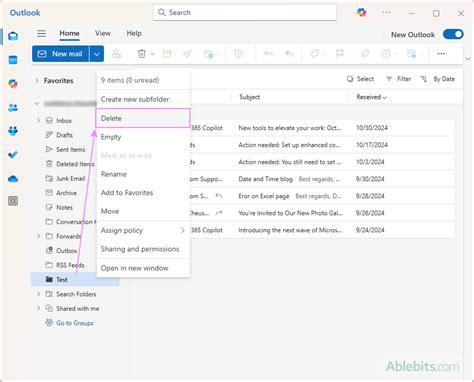The width and height of the screenshot is (474, 382).
Task: Click the Select checkbox option above list
Action: [x=360, y=79]
